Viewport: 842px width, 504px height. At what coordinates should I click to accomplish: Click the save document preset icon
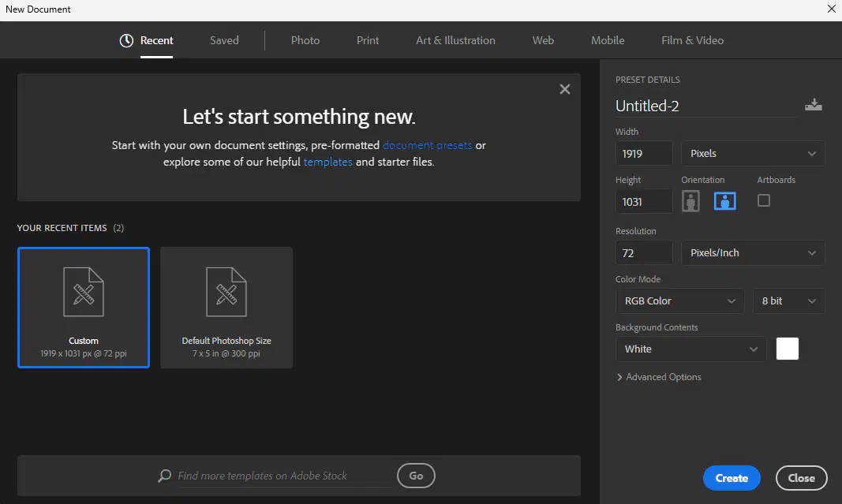point(813,105)
